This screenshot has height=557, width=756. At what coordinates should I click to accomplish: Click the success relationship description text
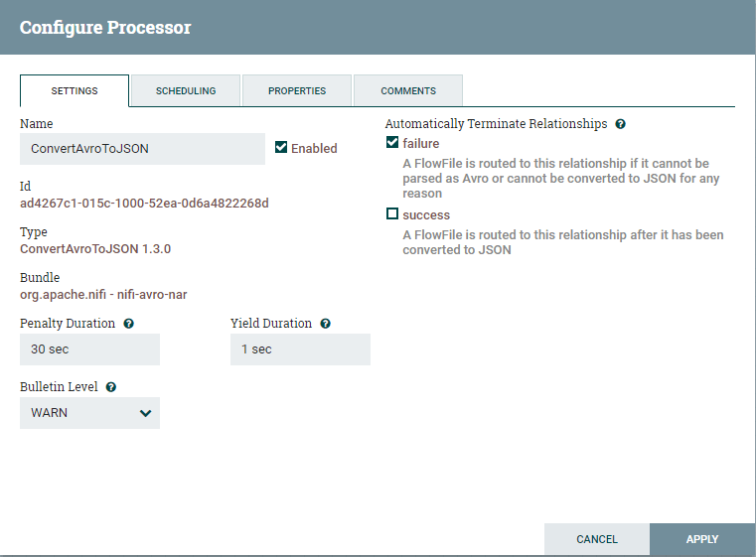click(x=563, y=242)
